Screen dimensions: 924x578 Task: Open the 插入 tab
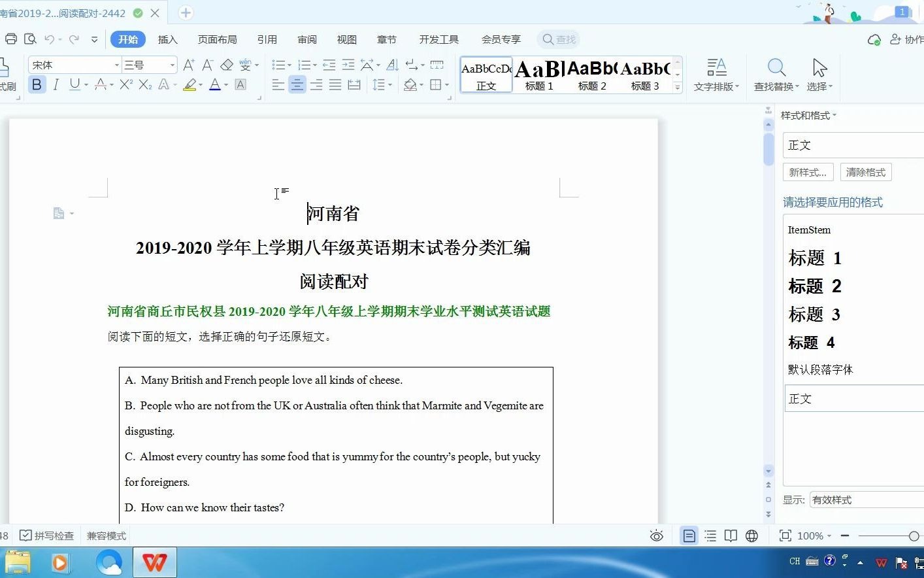168,39
